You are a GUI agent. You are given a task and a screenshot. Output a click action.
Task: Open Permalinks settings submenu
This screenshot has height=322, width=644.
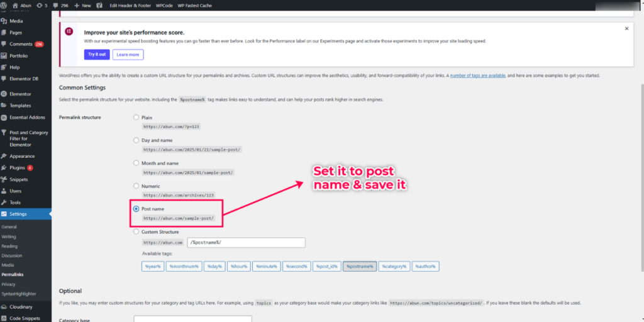point(13,274)
